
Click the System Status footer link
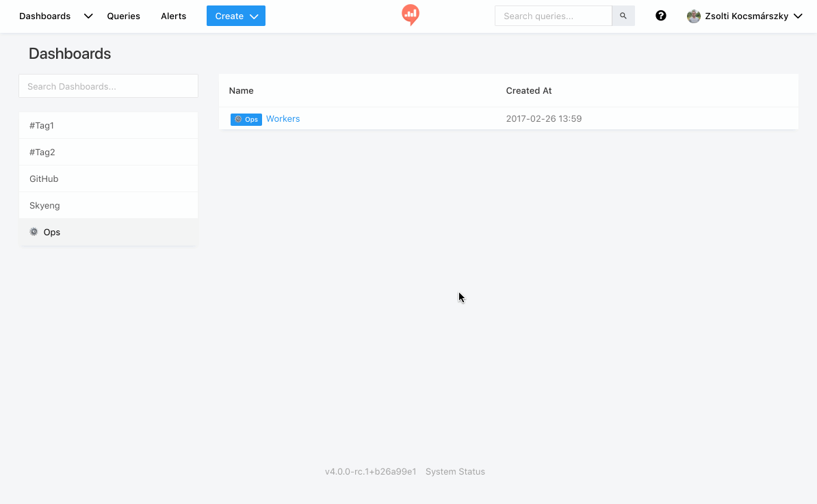click(x=455, y=471)
